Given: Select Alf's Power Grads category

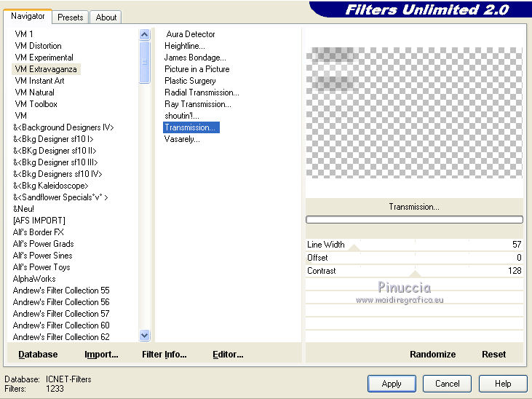Looking at the screenshot, I should (x=44, y=243).
